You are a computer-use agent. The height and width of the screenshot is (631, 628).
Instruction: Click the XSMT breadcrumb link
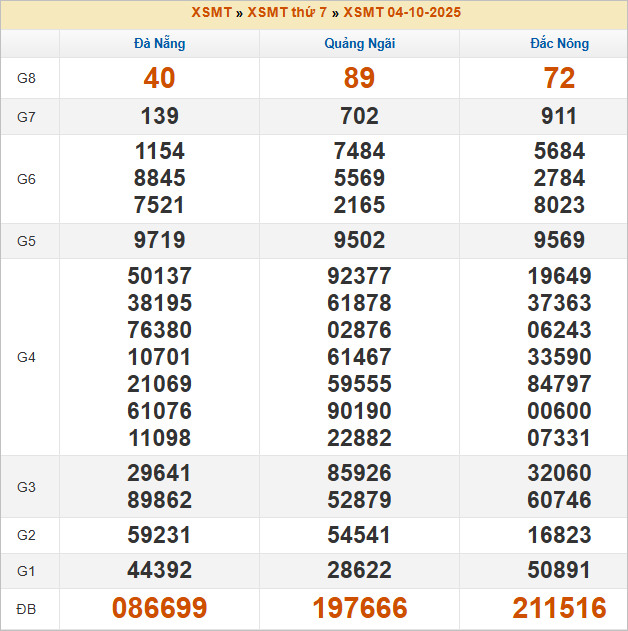point(211,13)
